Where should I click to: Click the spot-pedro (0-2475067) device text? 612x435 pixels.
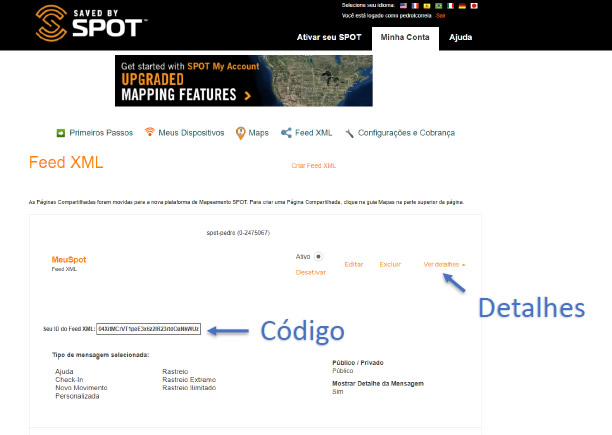238,233
